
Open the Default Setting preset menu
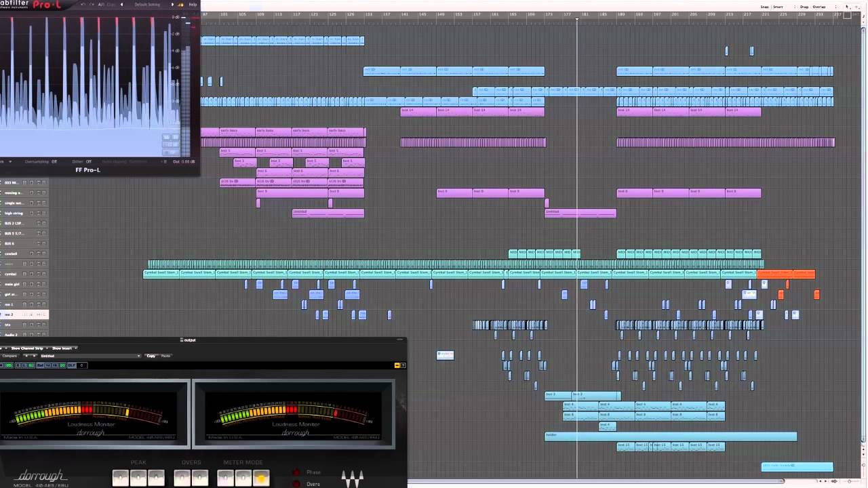pyautogui.click(x=147, y=4)
